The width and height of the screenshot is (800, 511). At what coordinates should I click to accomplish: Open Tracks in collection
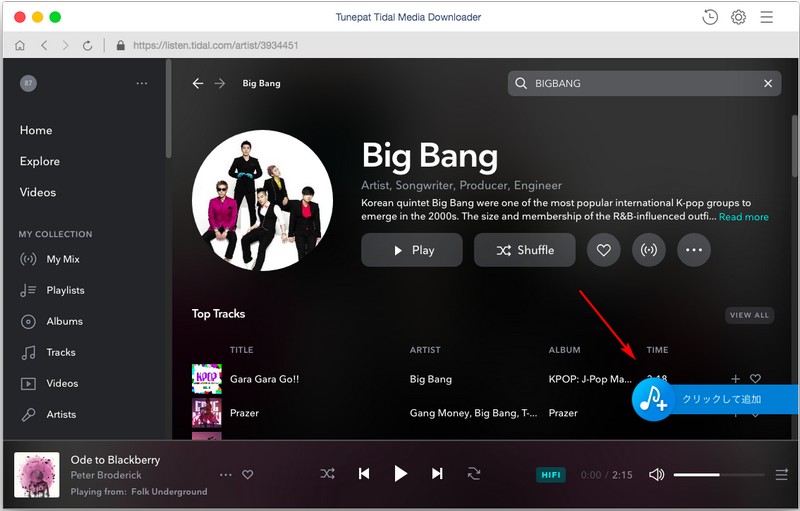(47, 352)
